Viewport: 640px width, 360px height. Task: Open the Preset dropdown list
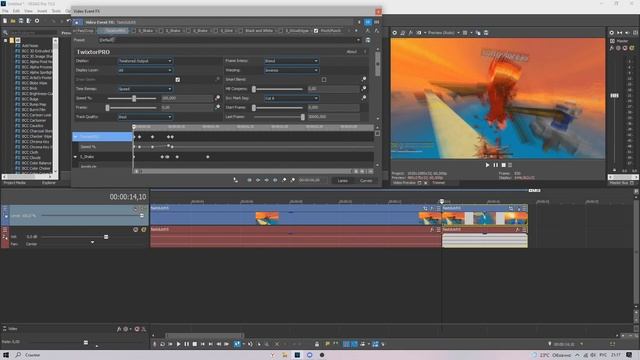point(358,40)
